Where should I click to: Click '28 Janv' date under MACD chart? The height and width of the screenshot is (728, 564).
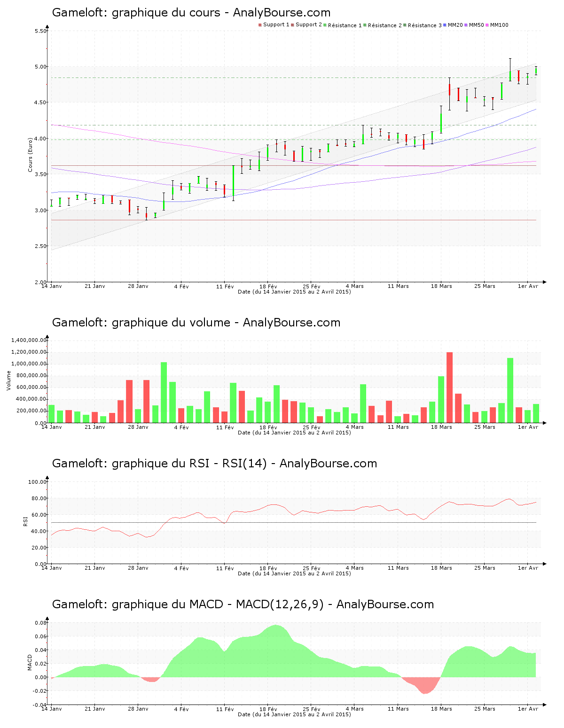click(x=138, y=709)
